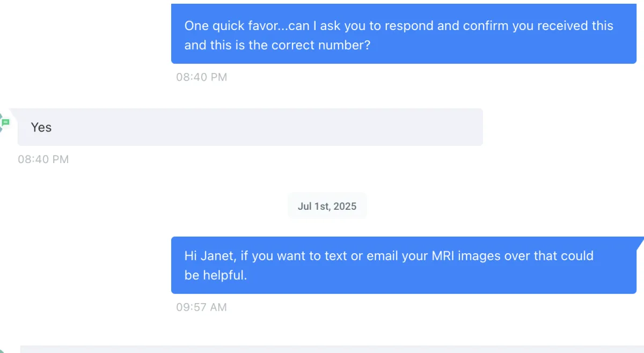Click the green SMS icon beside Yes
The image size is (644, 353).
5,123
